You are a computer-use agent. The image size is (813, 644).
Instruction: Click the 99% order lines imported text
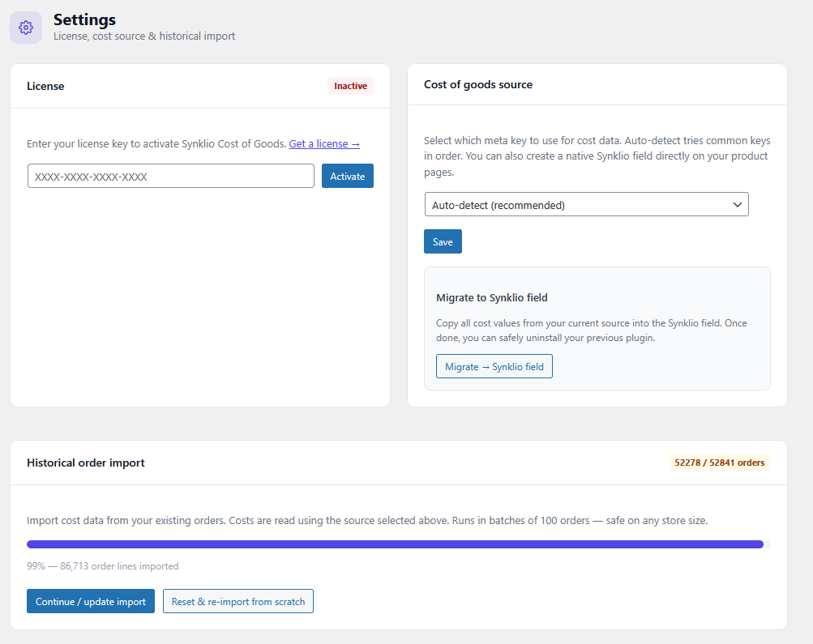click(103, 566)
